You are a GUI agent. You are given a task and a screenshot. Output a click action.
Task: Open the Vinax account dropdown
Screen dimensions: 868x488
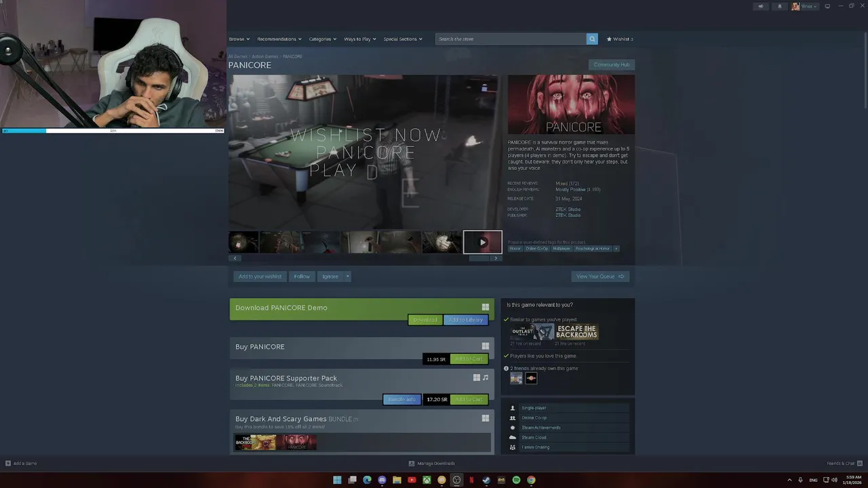tap(805, 6)
